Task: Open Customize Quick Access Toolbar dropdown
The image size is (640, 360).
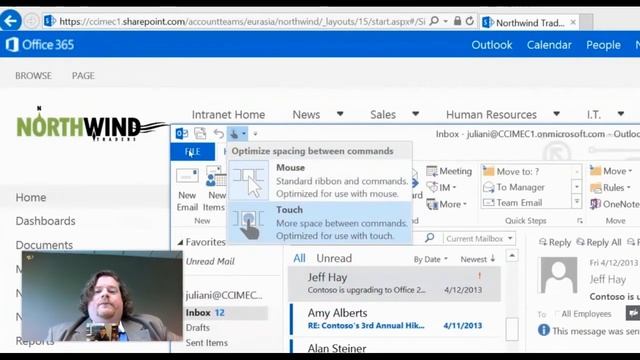Action: coord(256,133)
